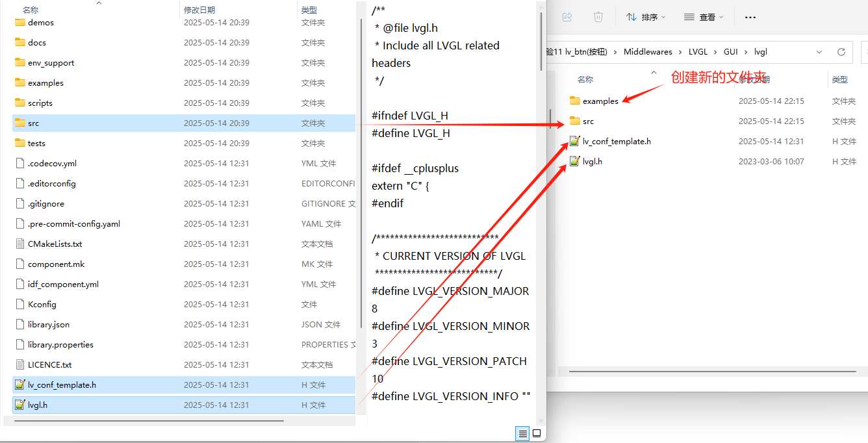868x443 pixels.
Task: Click the left file list horizontal scrollbar
Action: pyautogui.click(x=149, y=420)
